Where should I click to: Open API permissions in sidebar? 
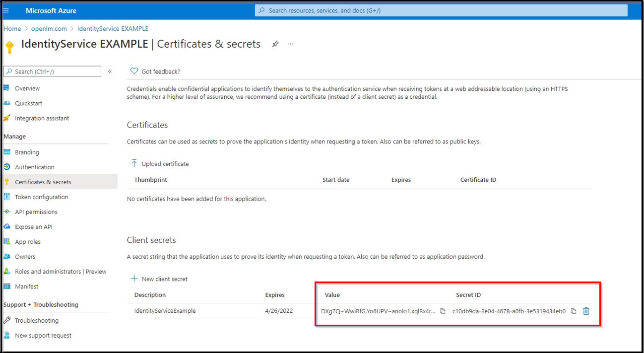[x=36, y=212]
